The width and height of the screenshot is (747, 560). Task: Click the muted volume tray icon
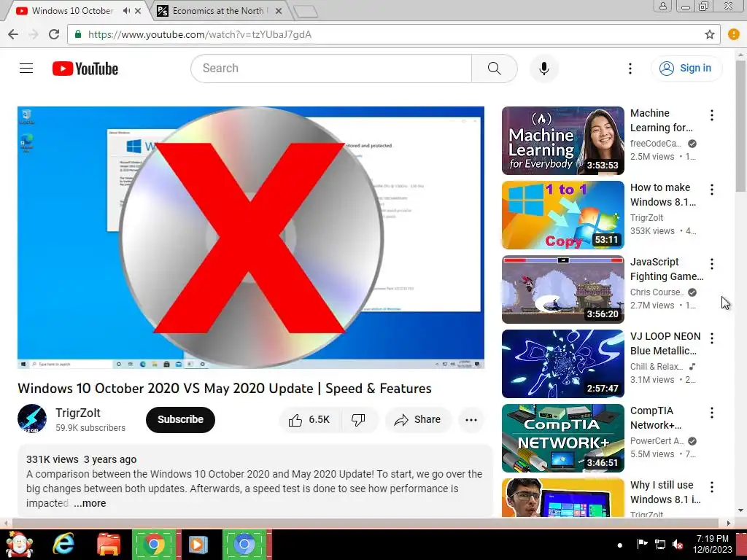[678, 544]
